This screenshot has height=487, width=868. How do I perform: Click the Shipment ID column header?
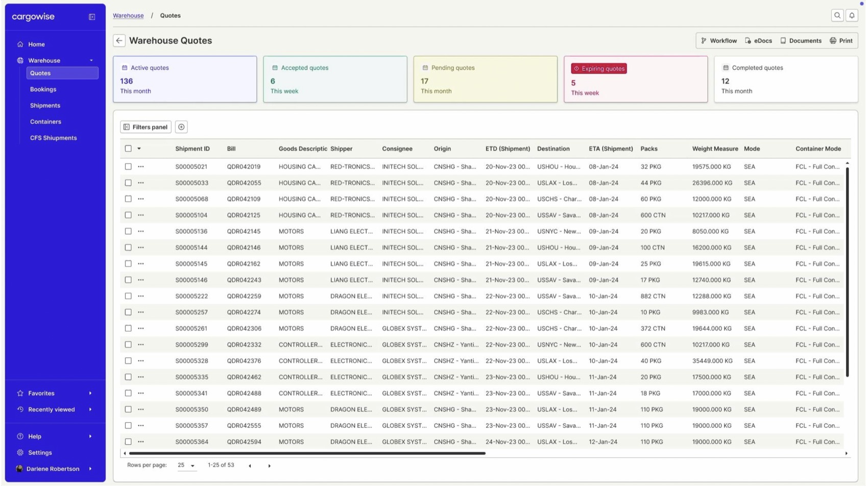tap(192, 149)
